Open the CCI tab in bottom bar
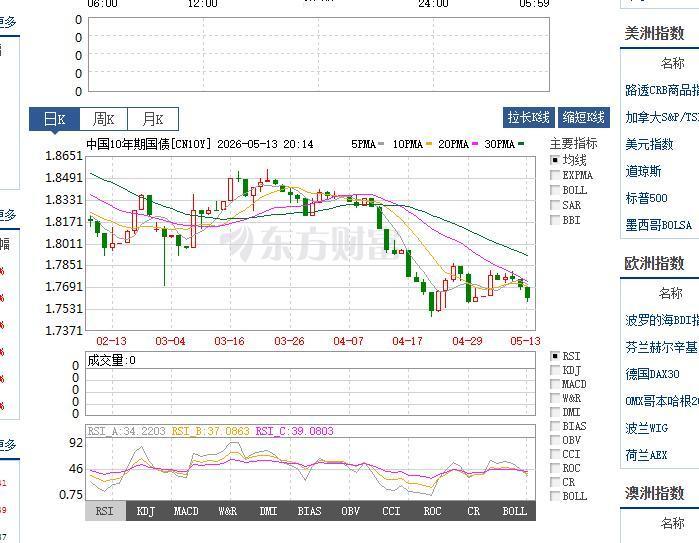The image size is (699, 543). pyautogui.click(x=391, y=511)
